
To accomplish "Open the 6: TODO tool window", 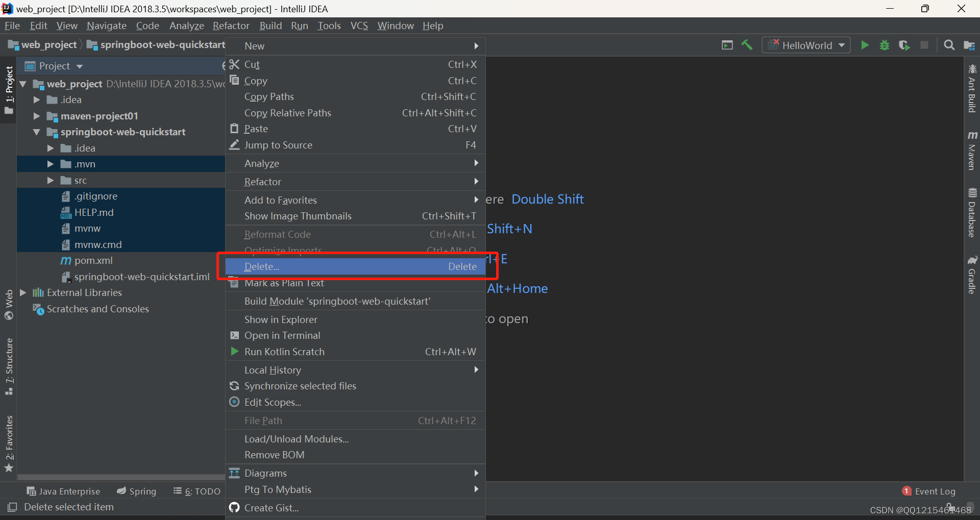I will coord(197,491).
